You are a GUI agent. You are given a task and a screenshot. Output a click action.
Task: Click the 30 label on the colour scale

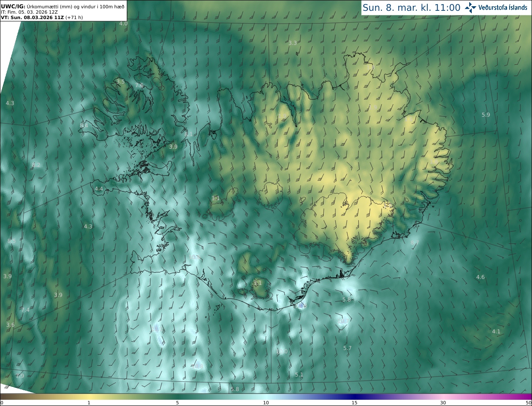(x=443, y=403)
